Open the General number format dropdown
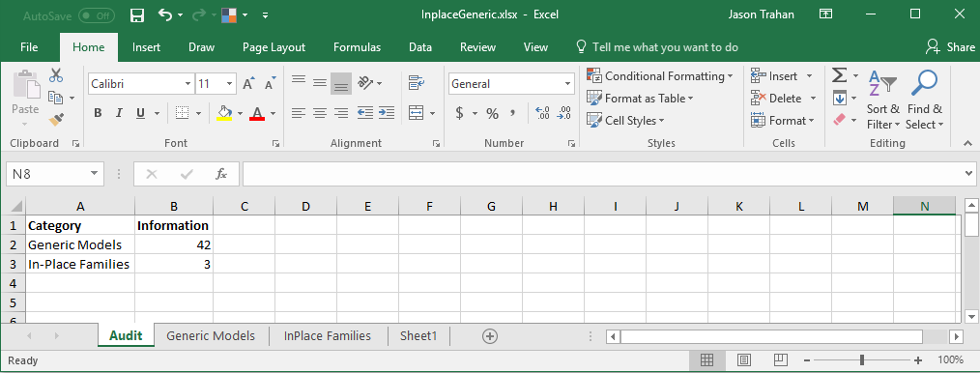The image size is (980, 373). pos(568,84)
